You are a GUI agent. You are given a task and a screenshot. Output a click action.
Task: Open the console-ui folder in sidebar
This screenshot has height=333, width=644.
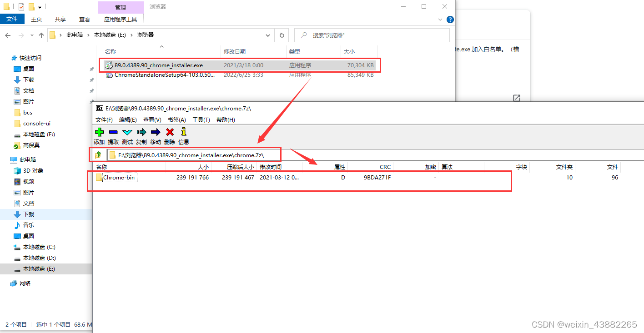37,124
